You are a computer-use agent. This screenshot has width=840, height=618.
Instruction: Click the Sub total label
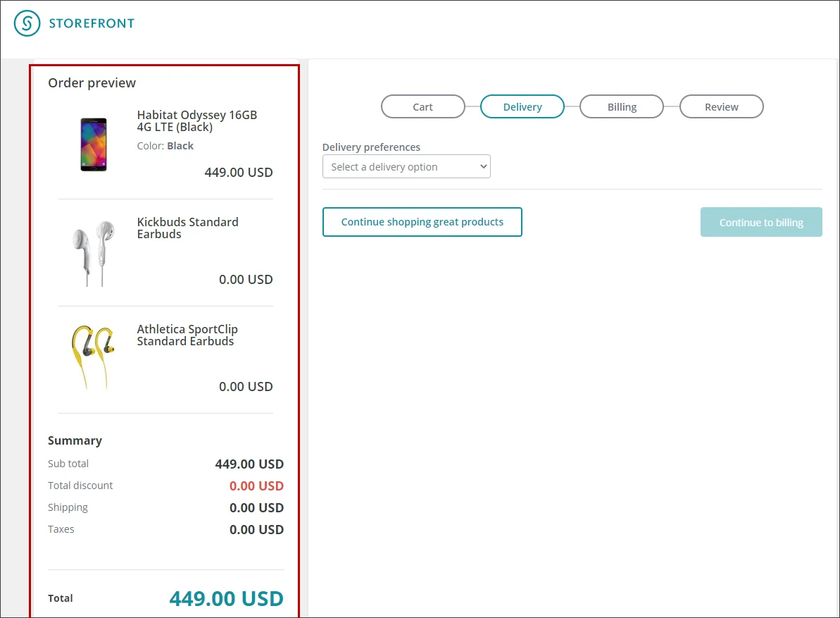[68, 464]
